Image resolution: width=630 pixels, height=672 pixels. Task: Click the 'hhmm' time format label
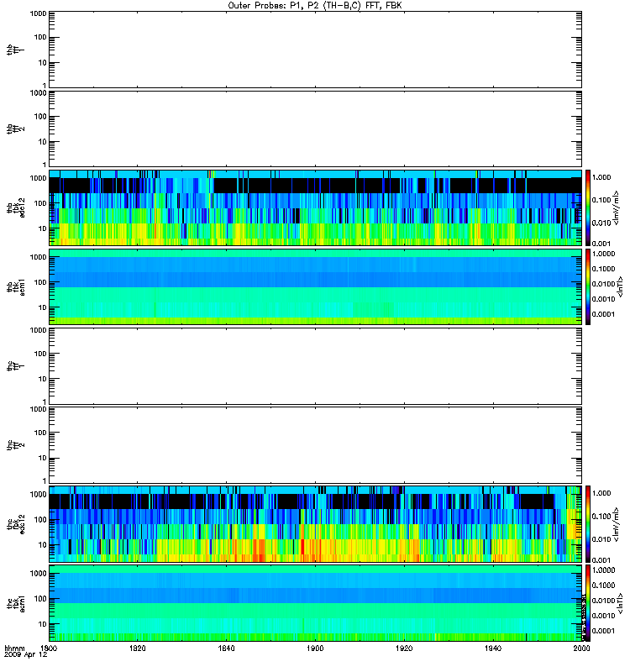pyautogui.click(x=14, y=648)
